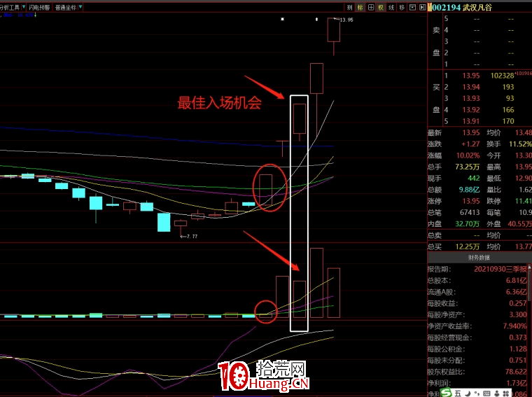The height and width of the screenshot is (397, 532).
Task: Click the 净资产收益率 value 7.940%
Action: (x=515, y=326)
